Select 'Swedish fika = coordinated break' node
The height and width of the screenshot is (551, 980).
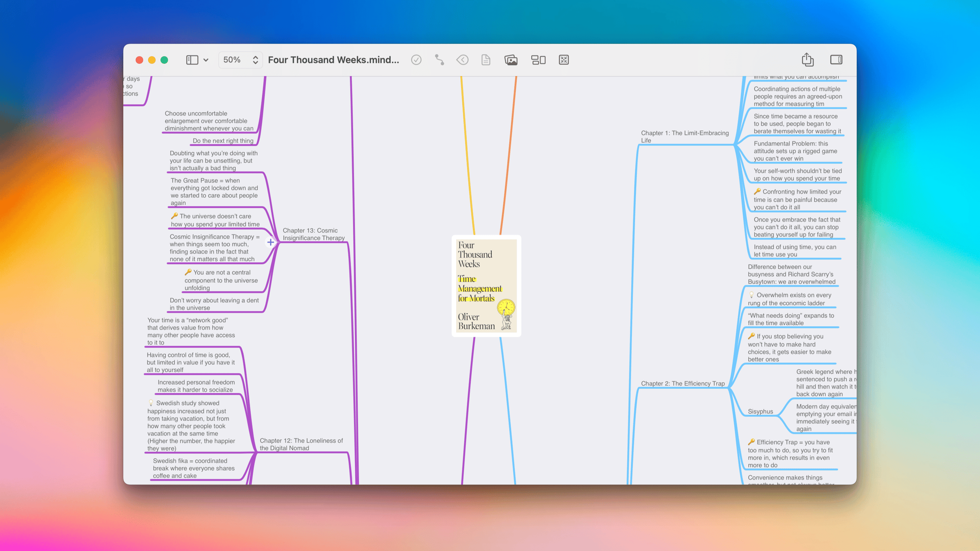(194, 468)
